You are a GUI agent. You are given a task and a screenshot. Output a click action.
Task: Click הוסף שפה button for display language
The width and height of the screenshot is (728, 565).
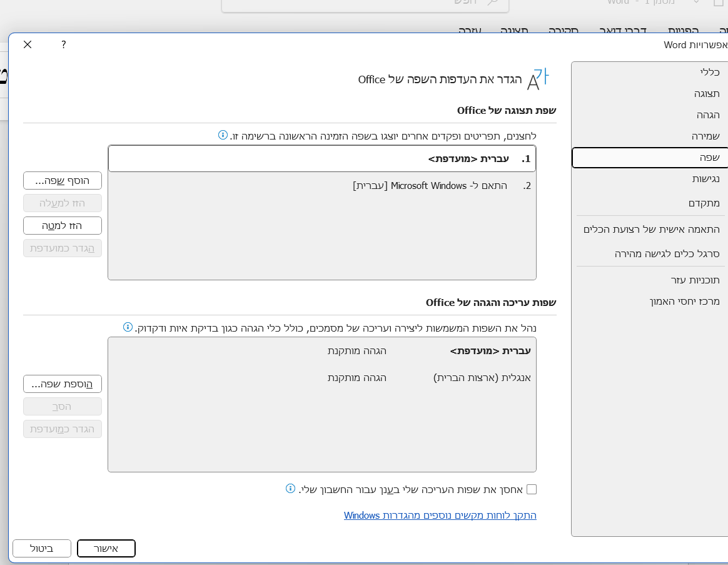click(63, 180)
